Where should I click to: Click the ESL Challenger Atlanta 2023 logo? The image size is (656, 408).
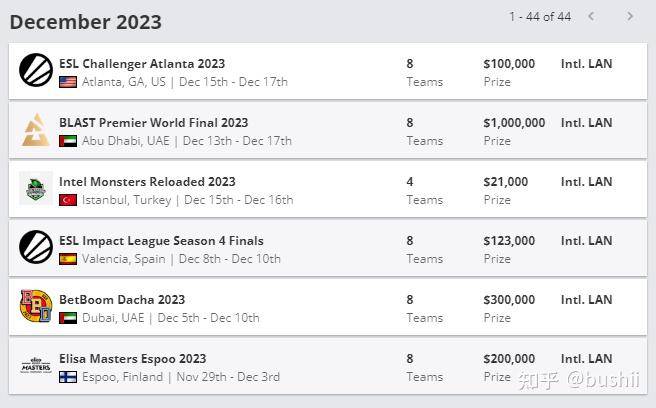point(36,70)
